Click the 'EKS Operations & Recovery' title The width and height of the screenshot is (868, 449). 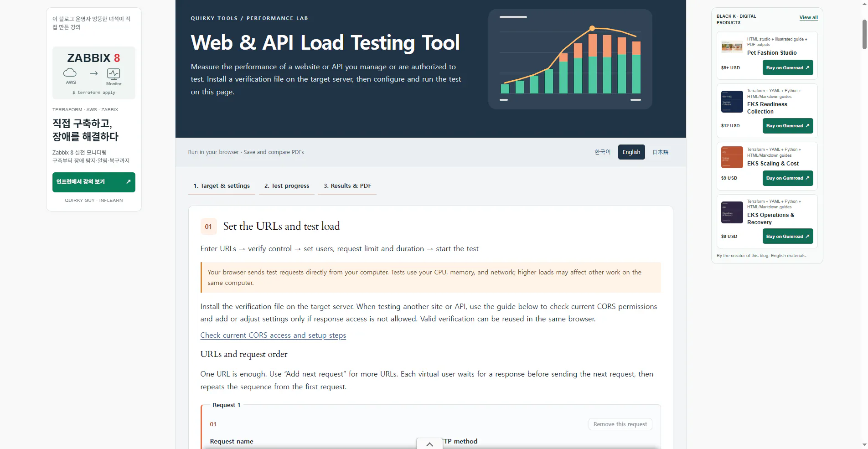(x=770, y=219)
